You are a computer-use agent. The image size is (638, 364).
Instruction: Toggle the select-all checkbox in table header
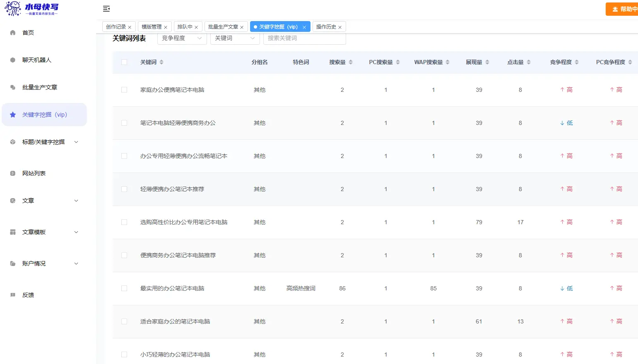(124, 61)
